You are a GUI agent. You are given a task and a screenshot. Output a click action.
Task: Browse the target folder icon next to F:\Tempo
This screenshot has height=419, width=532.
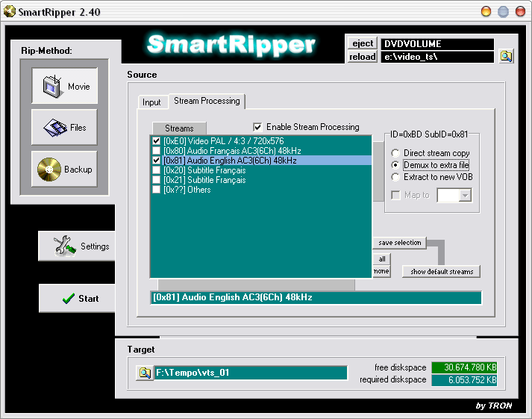click(x=144, y=373)
